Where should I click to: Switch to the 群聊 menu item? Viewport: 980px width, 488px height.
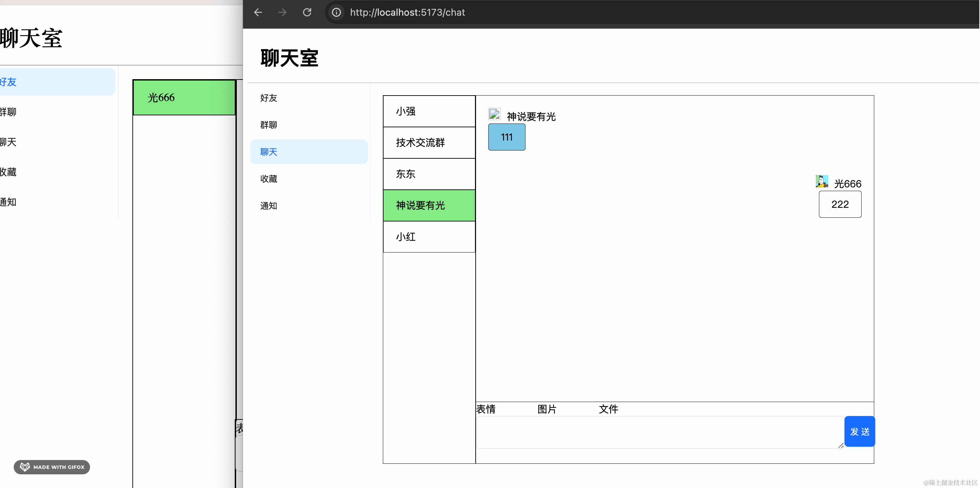click(x=269, y=125)
